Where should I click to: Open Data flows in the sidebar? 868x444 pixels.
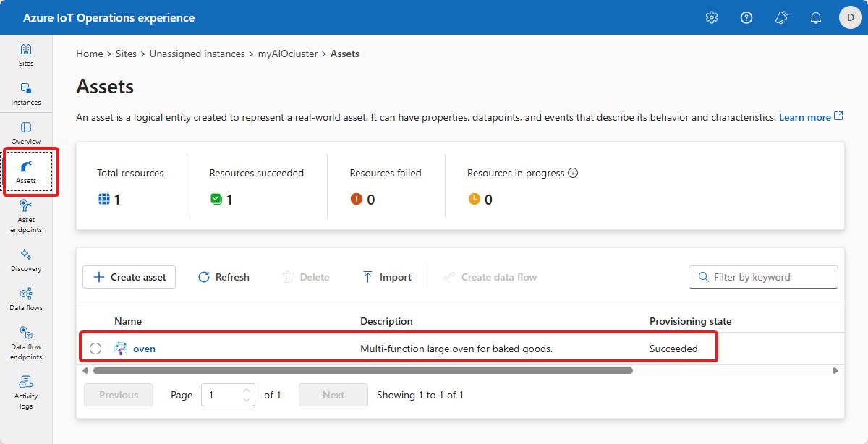point(26,299)
